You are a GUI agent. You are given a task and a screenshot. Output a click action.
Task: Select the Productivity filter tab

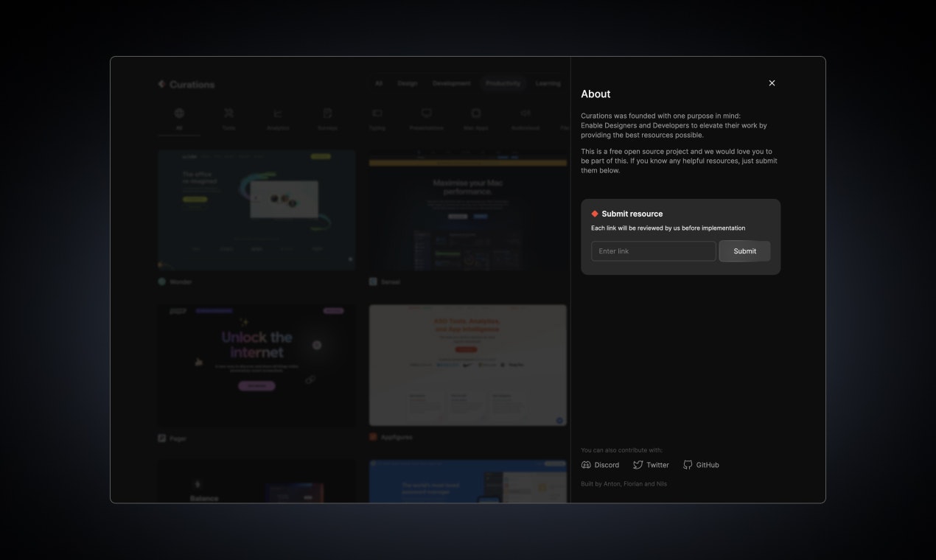[x=503, y=83]
